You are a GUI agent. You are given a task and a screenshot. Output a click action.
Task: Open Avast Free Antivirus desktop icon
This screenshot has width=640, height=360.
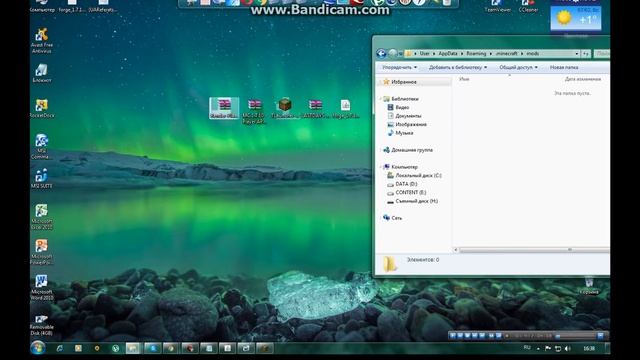(x=41, y=41)
